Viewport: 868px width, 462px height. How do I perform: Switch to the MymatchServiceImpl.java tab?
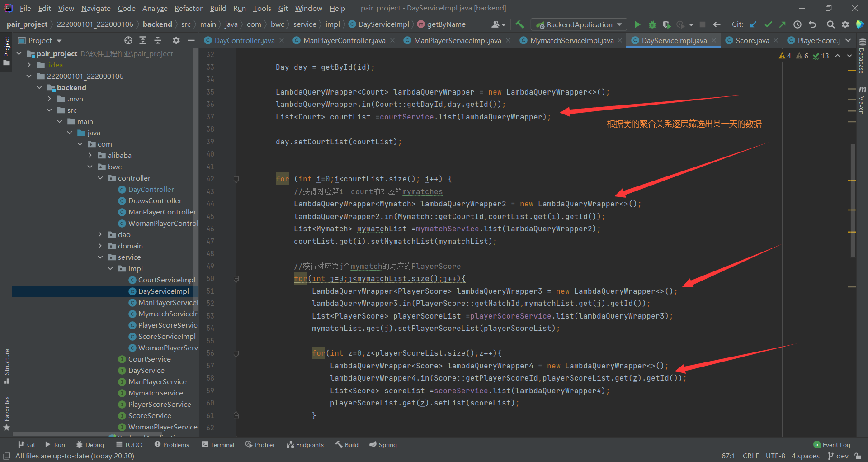(x=571, y=40)
